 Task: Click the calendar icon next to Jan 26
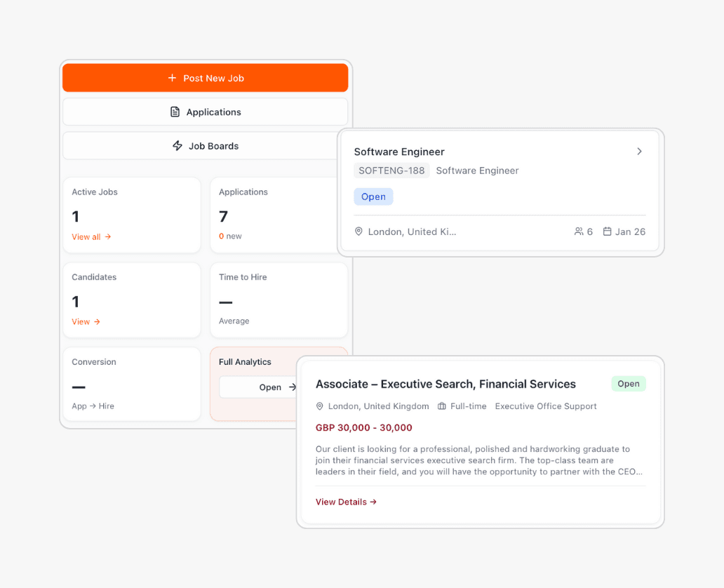coord(608,231)
